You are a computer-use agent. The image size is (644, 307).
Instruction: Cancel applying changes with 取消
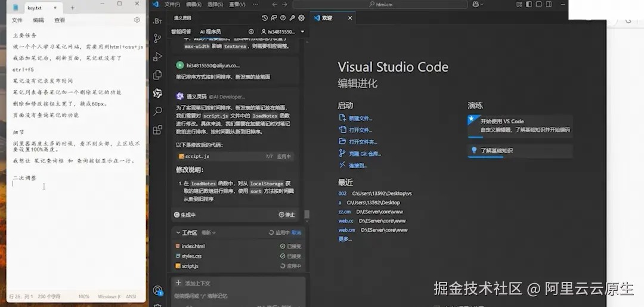[x=296, y=232]
